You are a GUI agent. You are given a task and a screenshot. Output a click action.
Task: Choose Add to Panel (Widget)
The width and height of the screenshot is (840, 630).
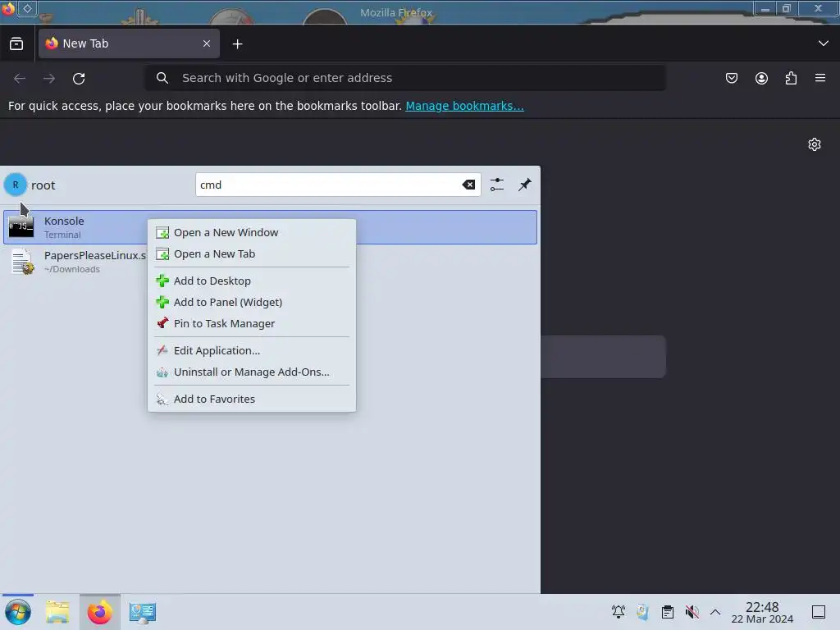252,302
